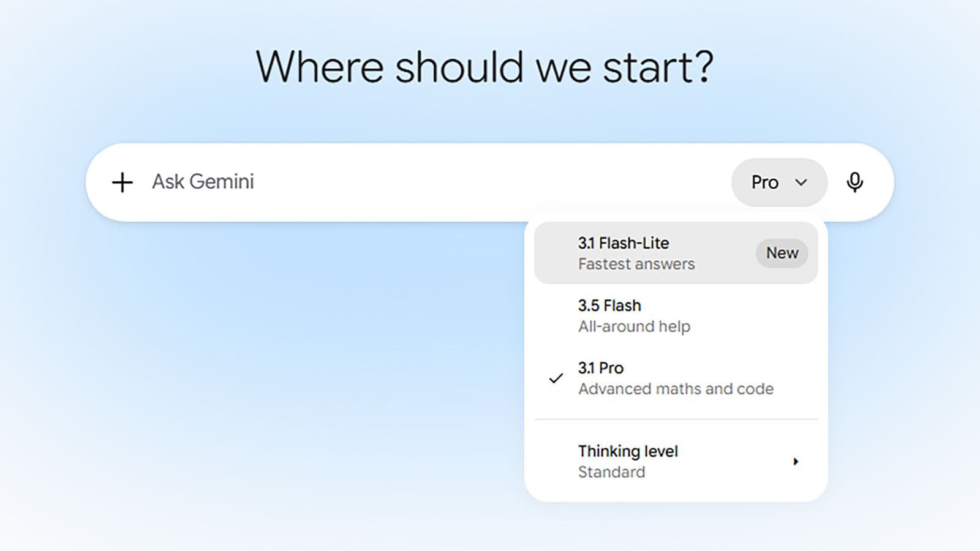Pick 3.1 Pro from the model list
The image size is (980, 551).
(676, 378)
